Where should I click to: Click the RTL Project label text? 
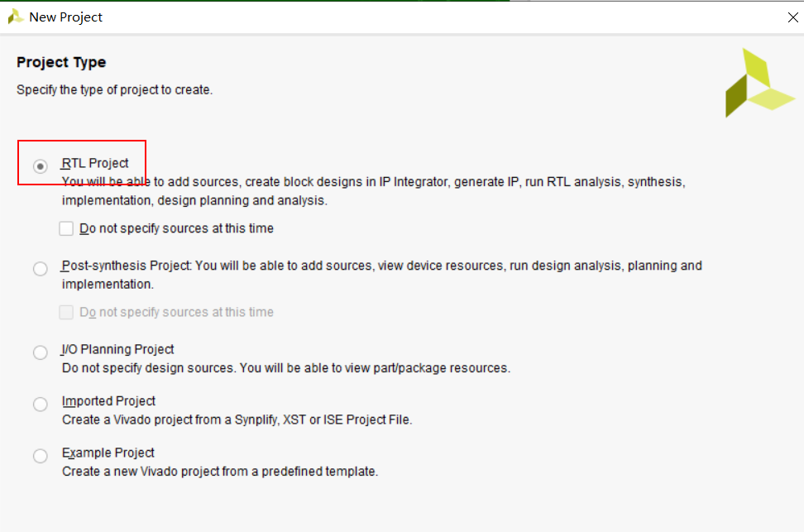point(95,163)
